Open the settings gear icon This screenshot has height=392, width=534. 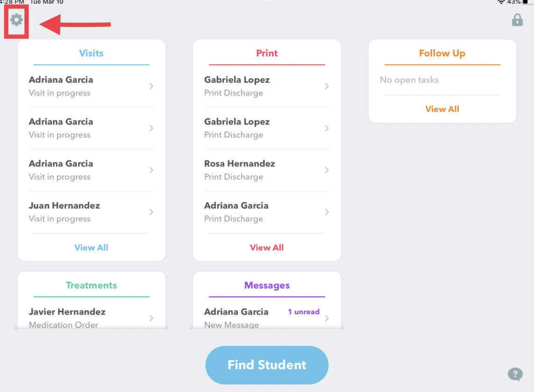17,20
